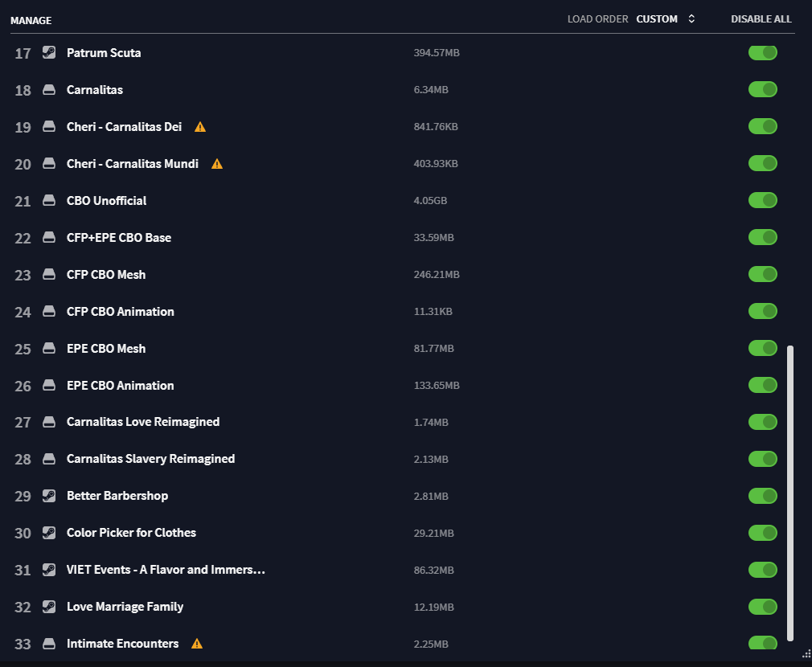Click the drive icon beside EPE CBO Animation
This screenshot has height=667, width=812.
49,386
